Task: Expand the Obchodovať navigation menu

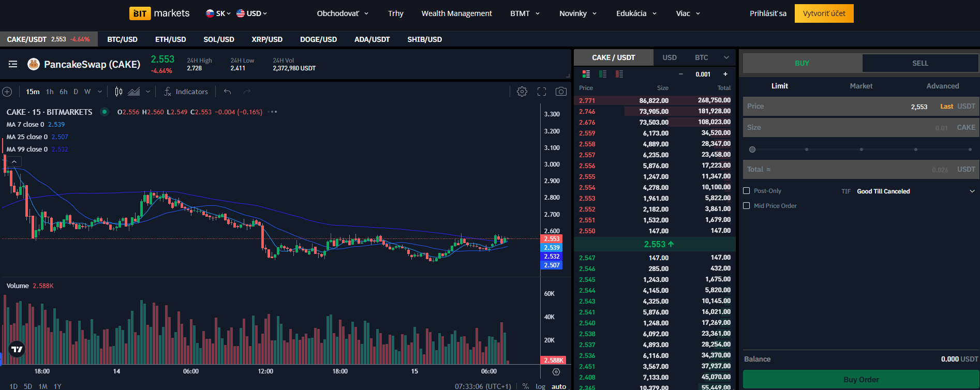Action: (x=343, y=13)
